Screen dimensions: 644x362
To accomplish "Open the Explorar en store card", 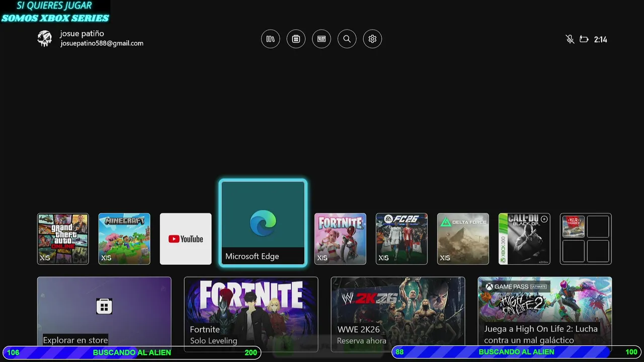I will click(104, 314).
